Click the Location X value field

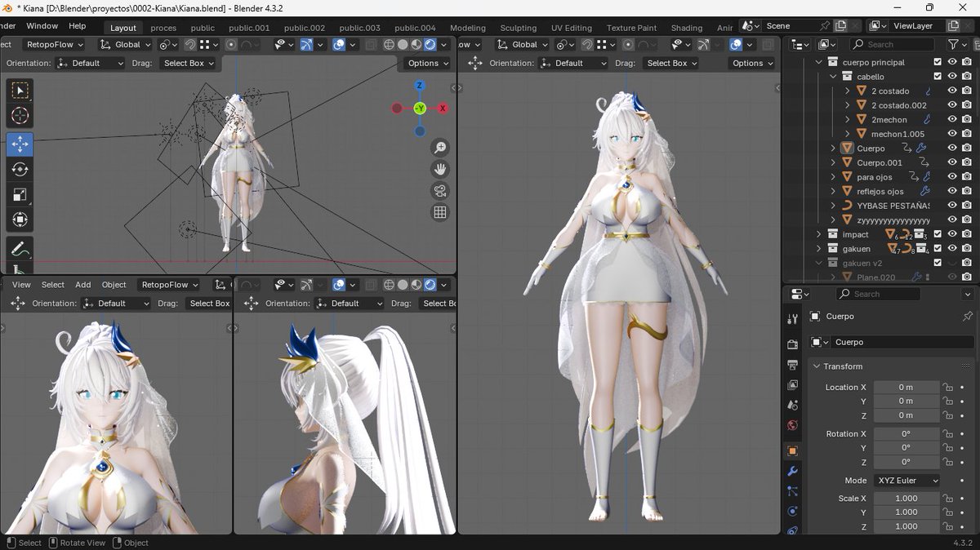point(906,387)
